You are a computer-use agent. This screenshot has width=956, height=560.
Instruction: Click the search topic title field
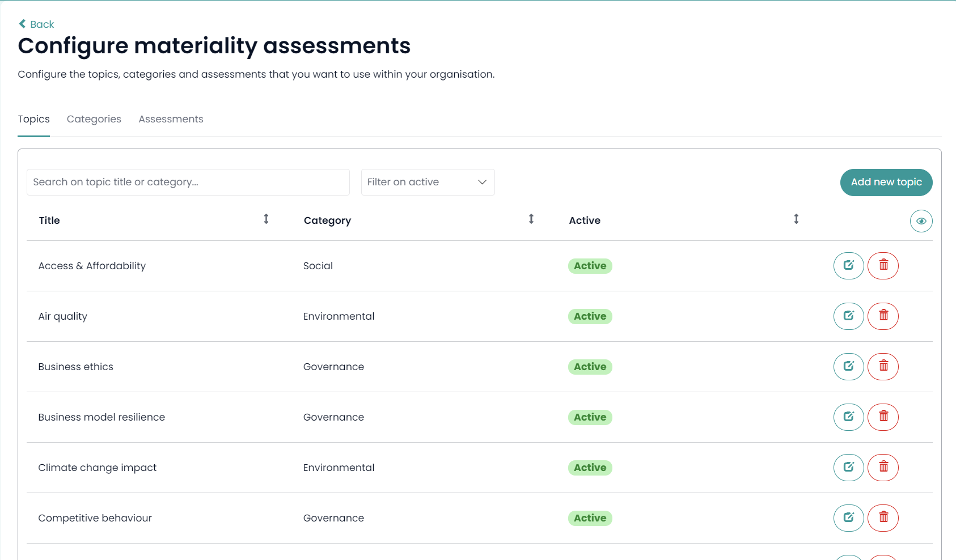188,182
